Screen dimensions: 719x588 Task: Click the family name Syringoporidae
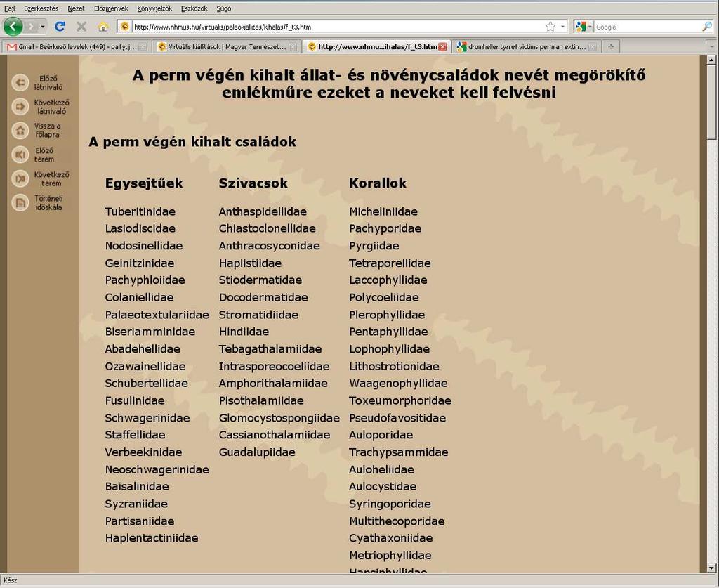pyautogui.click(x=390, y=504)
